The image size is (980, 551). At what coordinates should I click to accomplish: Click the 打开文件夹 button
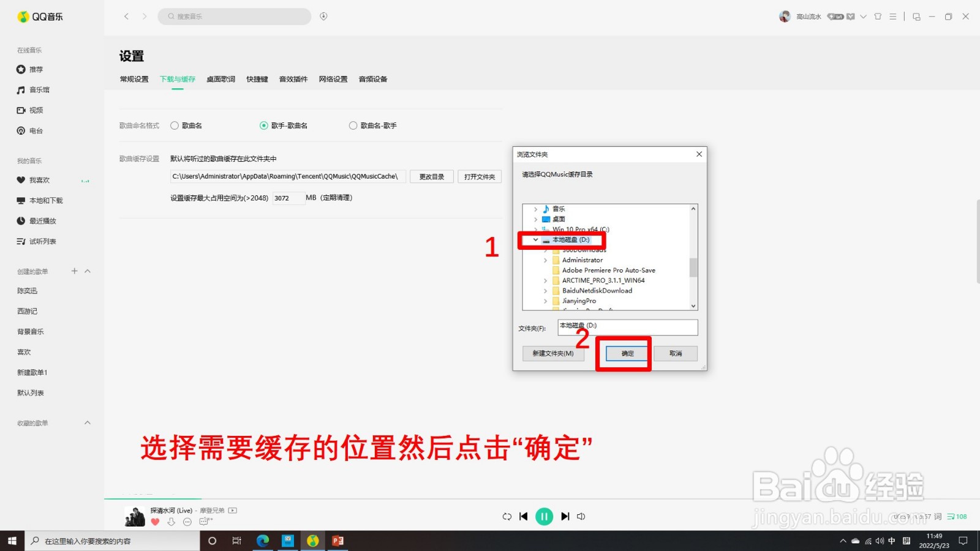480,176
